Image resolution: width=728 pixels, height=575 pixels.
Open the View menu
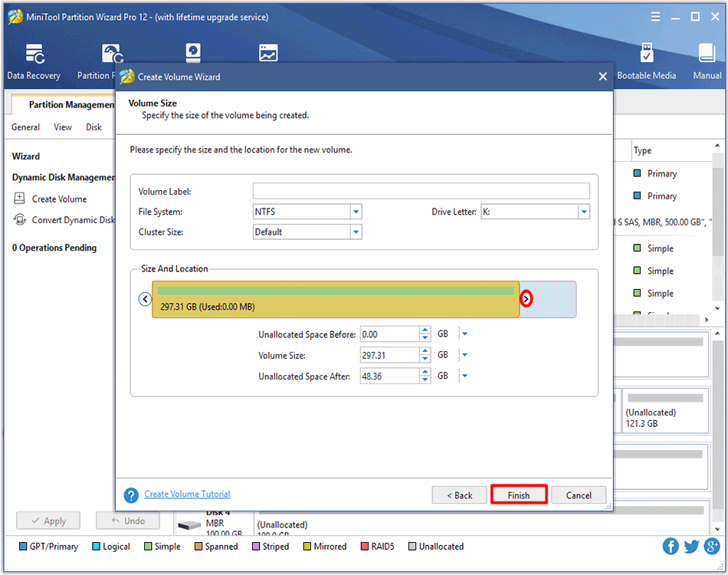tap(63, 127)
